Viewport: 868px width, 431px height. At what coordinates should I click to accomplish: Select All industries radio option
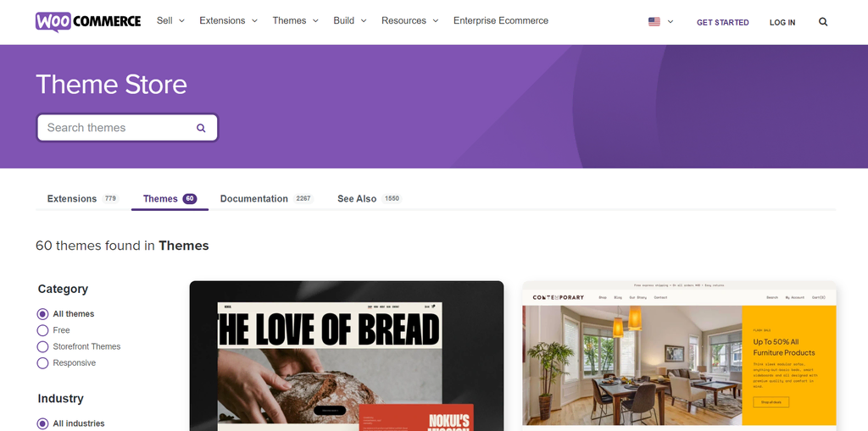pyautogui.click(x=42, y=424)
